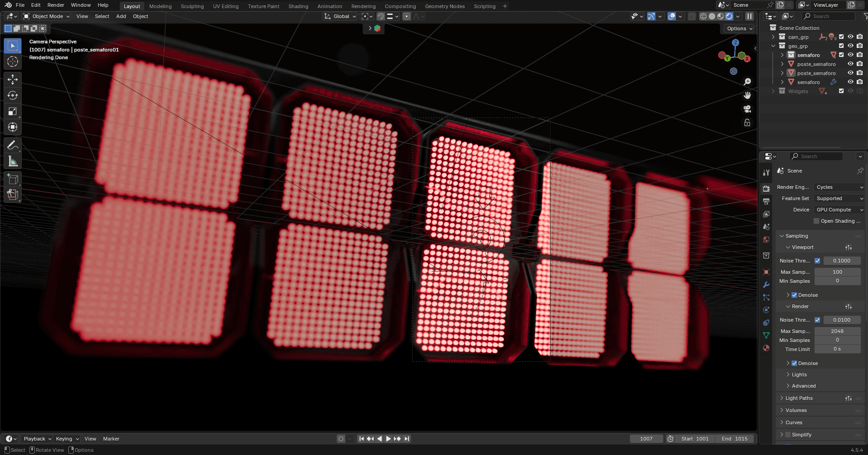The width and height of the screenshot is (868, 455).
Task: Open the Render menu
Action: pos(56,5)
